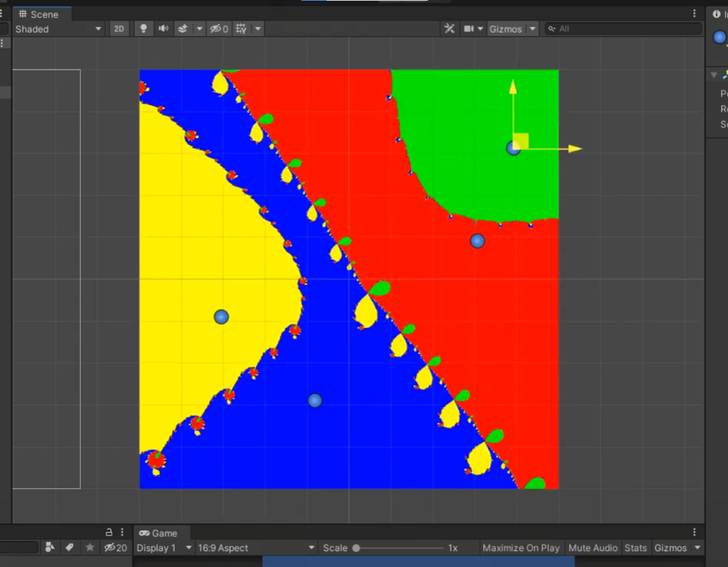Click the search by type filter icon
728x567 pixels.
pos(50,547)
